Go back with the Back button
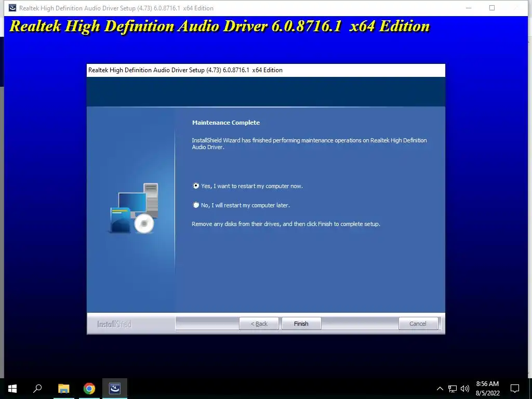The image size is (532, 399). click(259, 324)
